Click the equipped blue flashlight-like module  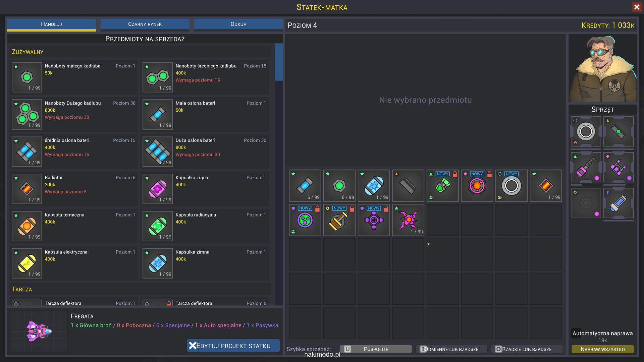coord(618,203)
